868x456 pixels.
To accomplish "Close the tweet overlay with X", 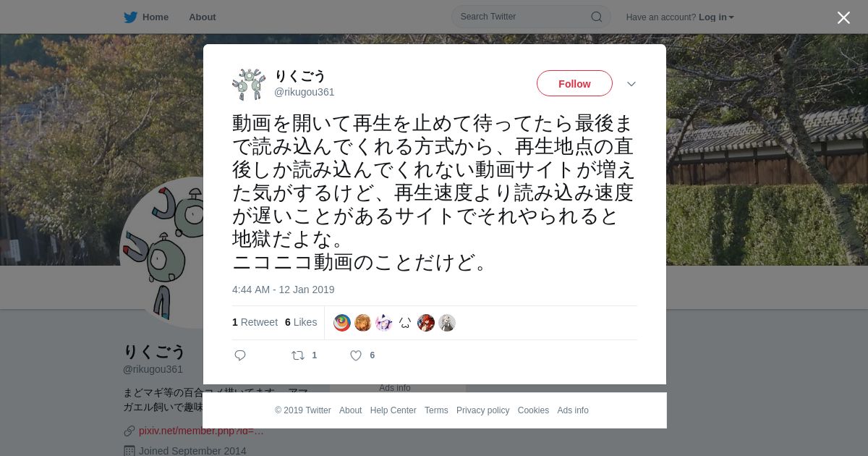I will pos(843,17).
